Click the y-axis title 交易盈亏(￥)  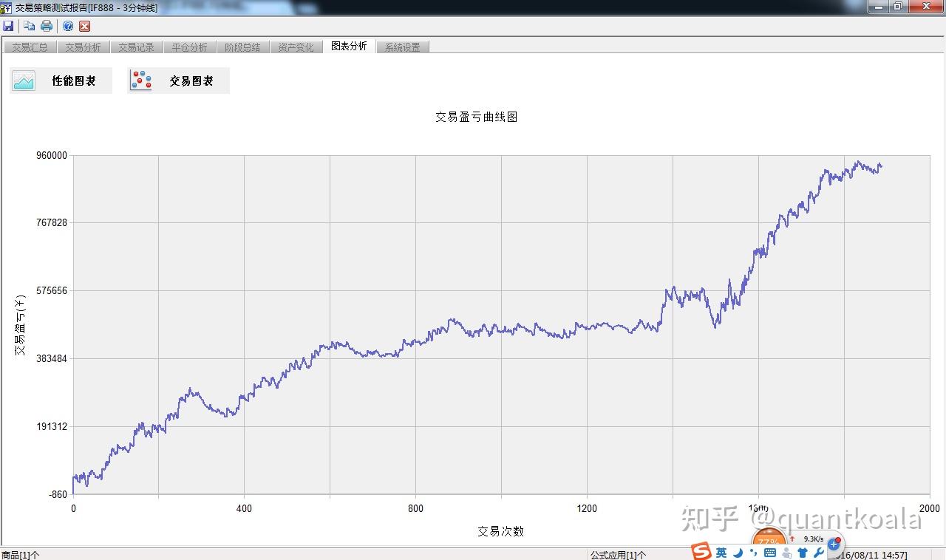(20, 324)
